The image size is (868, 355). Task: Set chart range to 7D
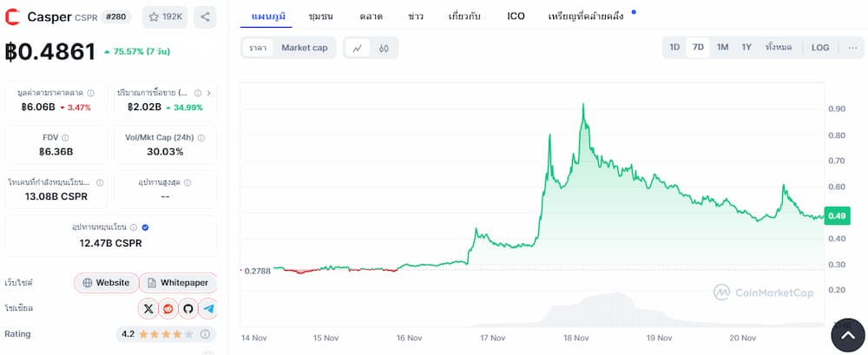698,48
